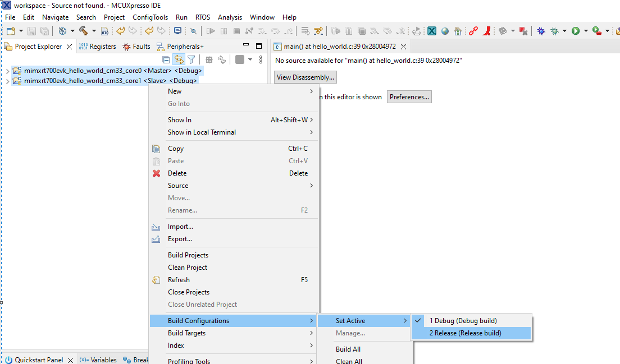
Task: Click the red chain link icon
Action: point(473,31)
